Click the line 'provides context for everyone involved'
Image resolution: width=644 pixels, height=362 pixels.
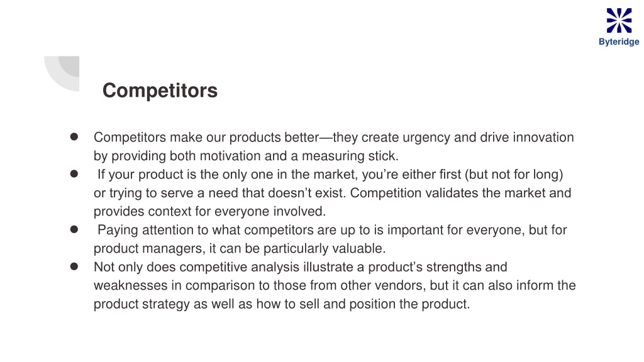click(209, 211)
